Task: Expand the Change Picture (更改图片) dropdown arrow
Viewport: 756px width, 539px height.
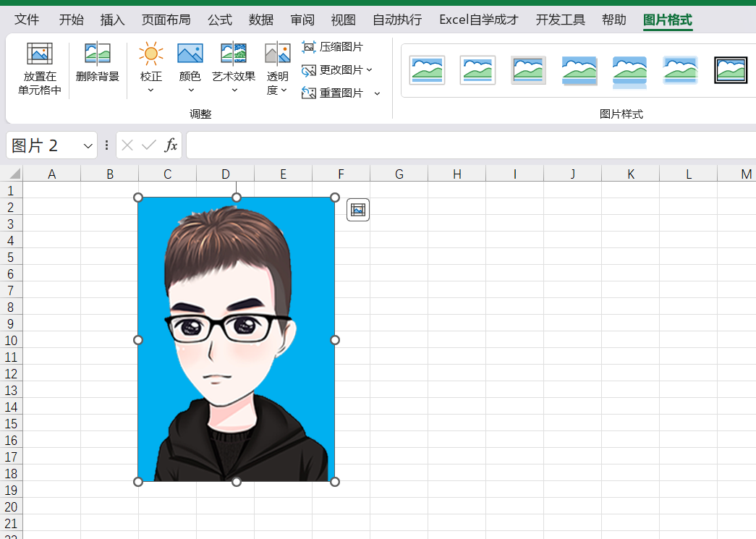Action: click(370, 70)
